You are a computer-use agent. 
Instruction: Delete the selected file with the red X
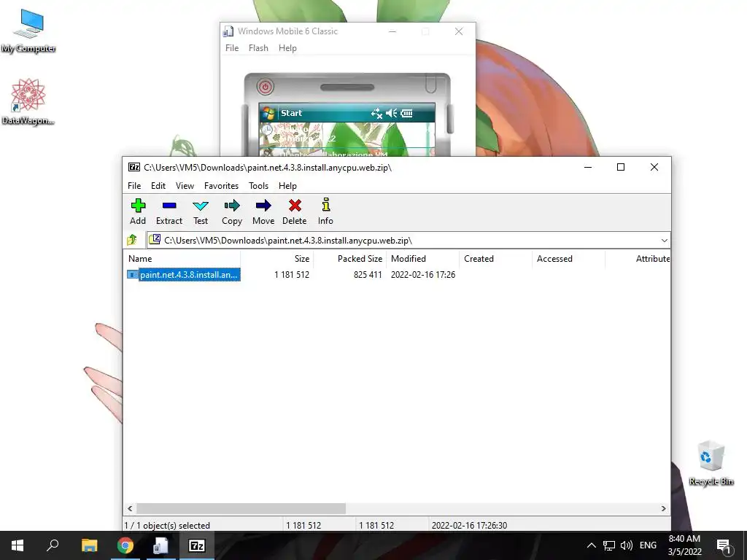click(295, 211)
